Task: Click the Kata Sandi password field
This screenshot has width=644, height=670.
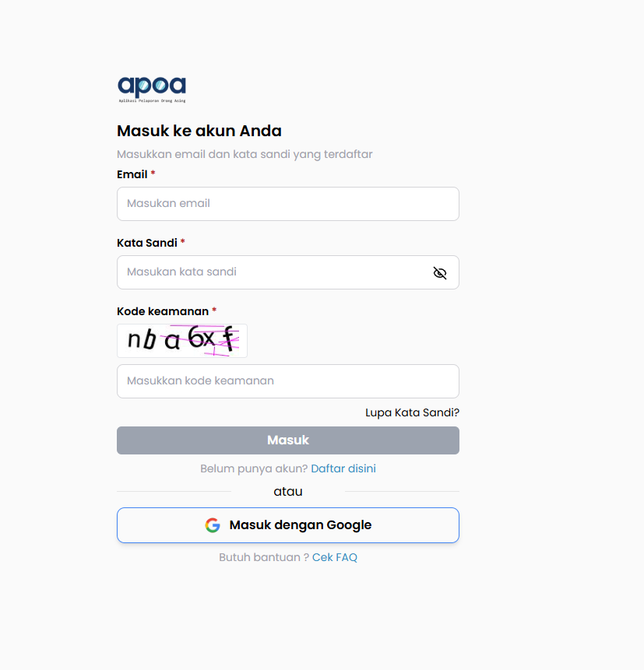Action: click(x=273, y=272)
